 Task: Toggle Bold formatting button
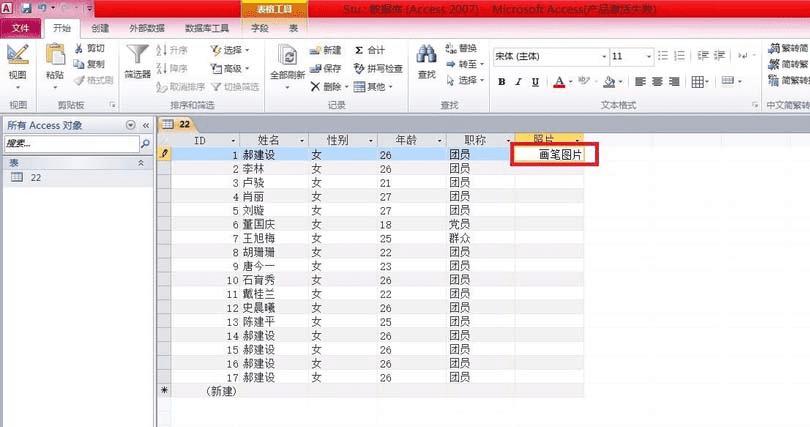tap(502, 82)
